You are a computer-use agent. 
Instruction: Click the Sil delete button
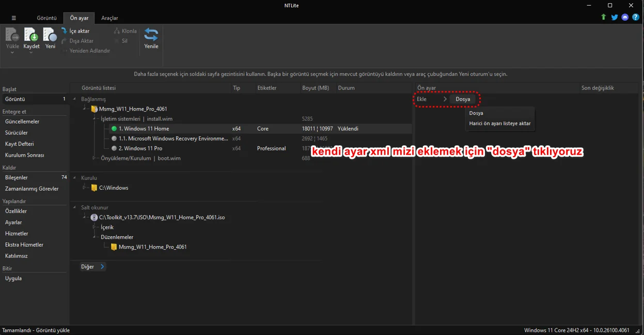[120, 41]
